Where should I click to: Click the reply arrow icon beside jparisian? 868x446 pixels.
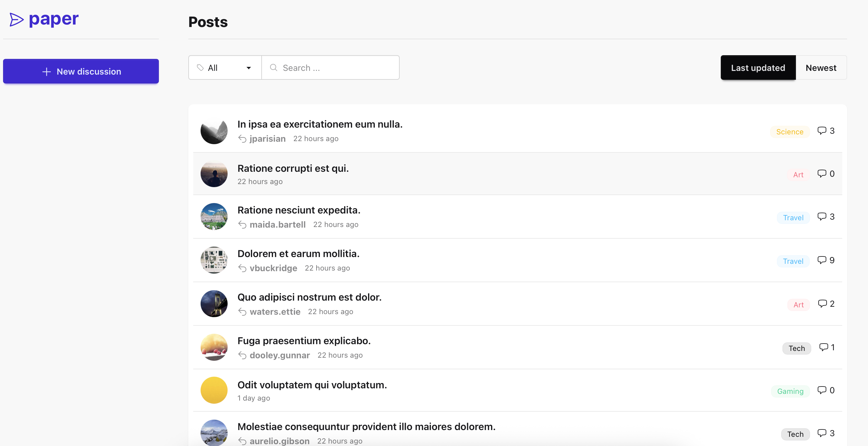tap(242, 139)
